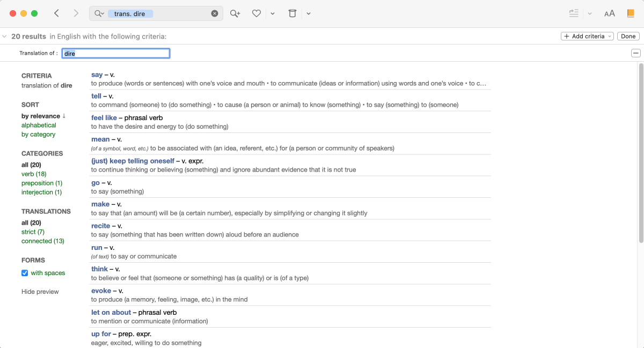Click the new search plus magnifier icon
This screenshot has width=644, height=348.
click(235, 13)
